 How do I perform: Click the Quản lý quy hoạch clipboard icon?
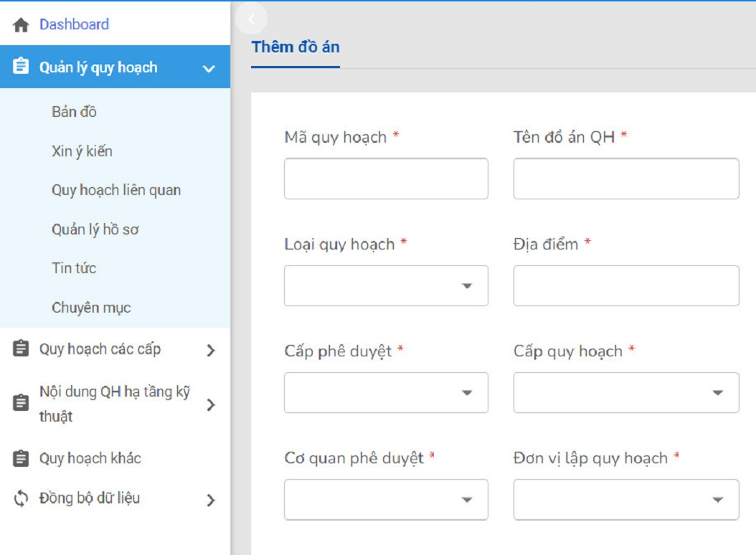(x=21, y=67)
